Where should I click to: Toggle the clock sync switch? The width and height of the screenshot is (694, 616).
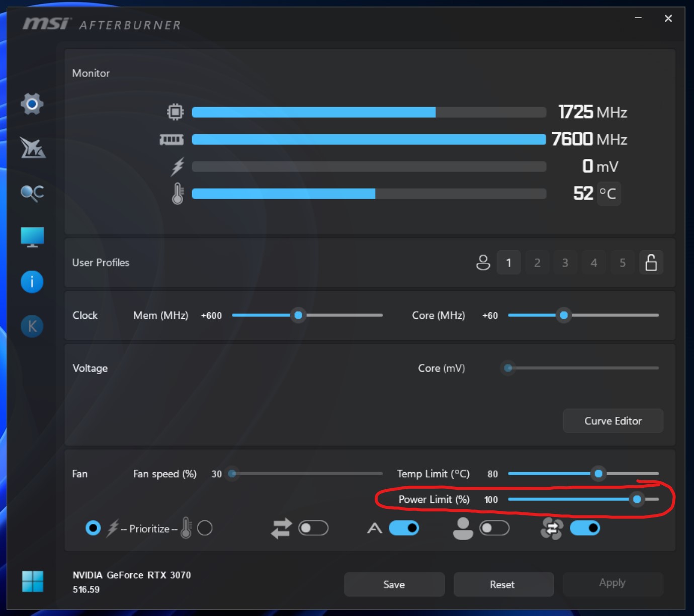click(313, 528)
